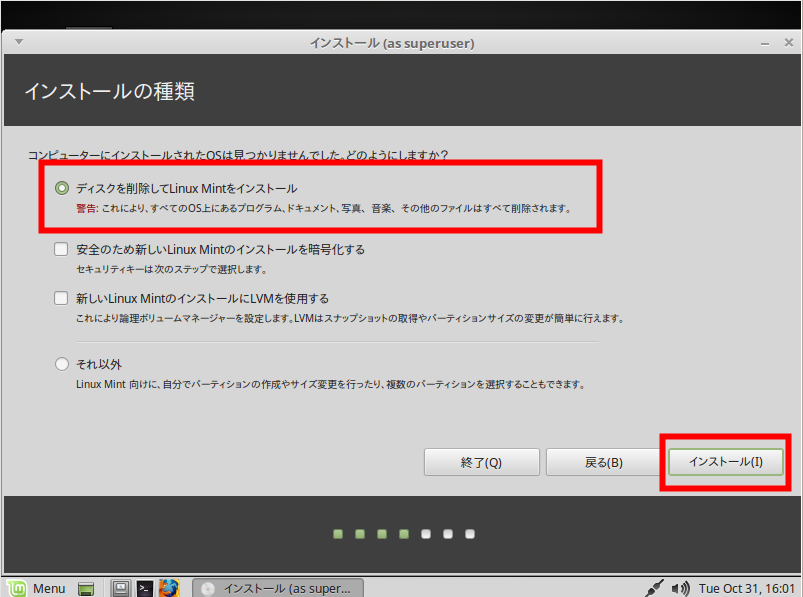
Task: Quit the installer with 終了(Q)
Action: [481, 462]
